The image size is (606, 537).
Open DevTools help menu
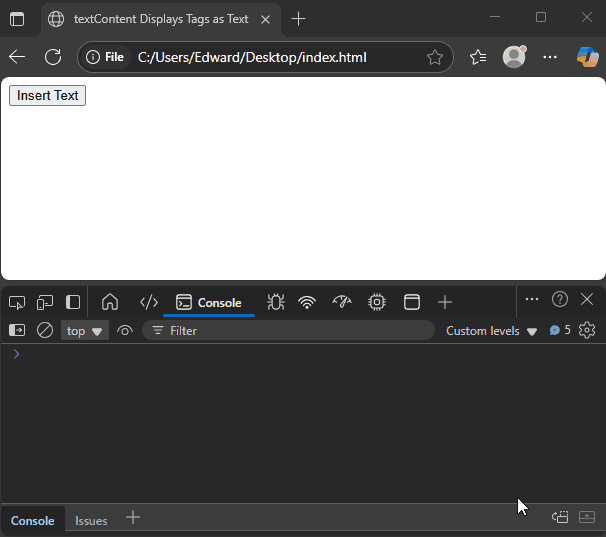point(560,299)
